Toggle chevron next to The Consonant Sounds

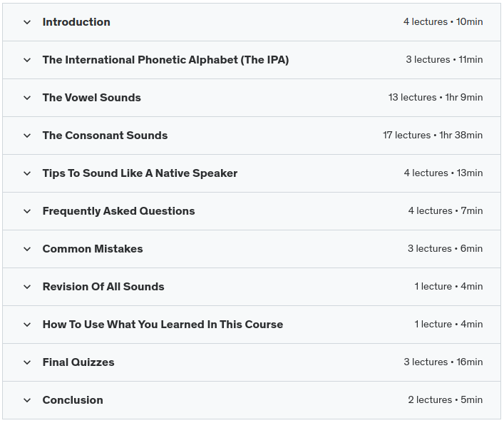(x=27, y=136)
